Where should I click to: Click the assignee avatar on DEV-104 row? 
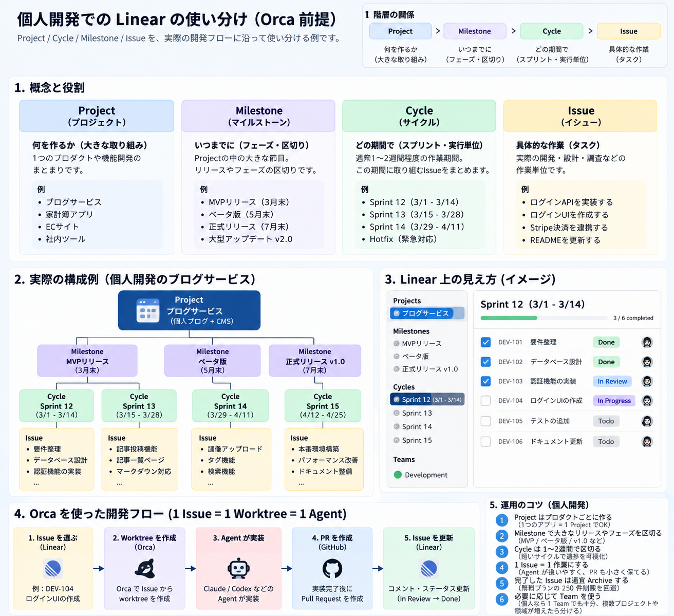[x=647, y=401]
